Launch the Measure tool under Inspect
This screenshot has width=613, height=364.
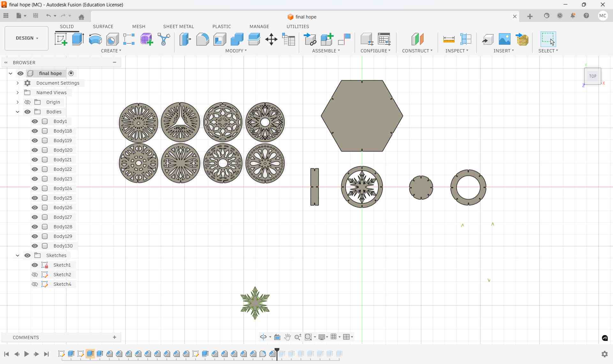tap(449, 39)
